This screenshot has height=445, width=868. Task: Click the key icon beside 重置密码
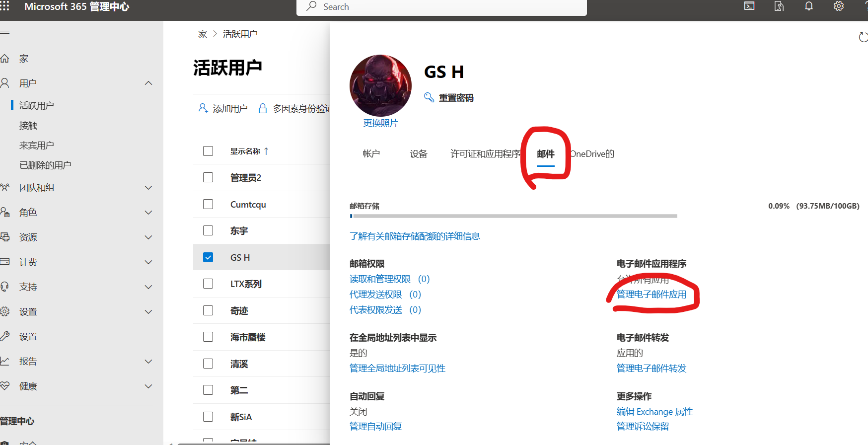pos(429,97)
